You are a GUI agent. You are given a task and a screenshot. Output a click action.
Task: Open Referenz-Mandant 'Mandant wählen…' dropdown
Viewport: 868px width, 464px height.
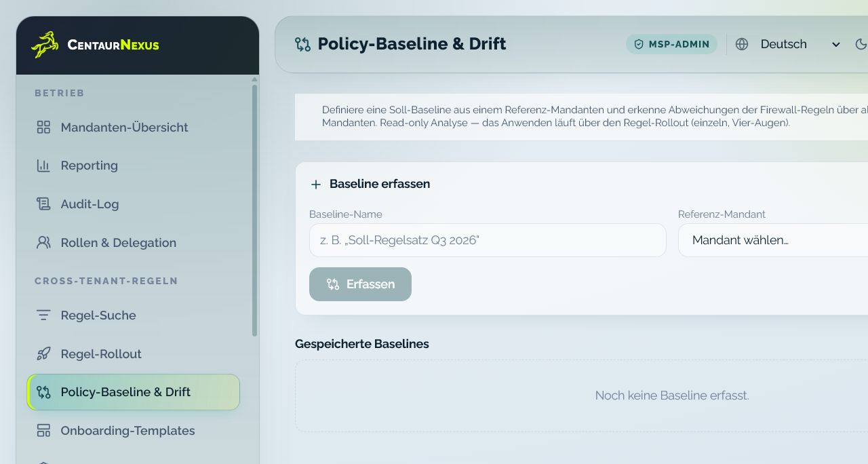tap(773, 240)
